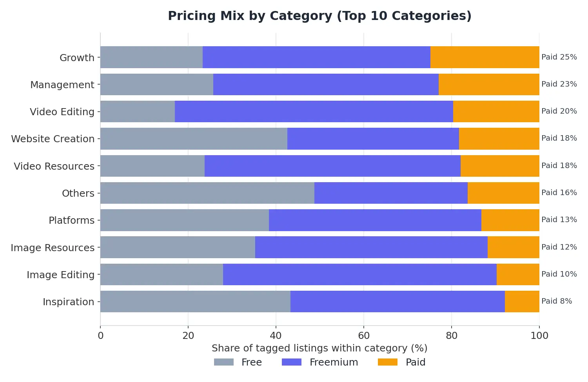The height and width of the screenshot is (382, 588).
Task: Click the Free segment of Inspiration bar
Action: point(195,302)
